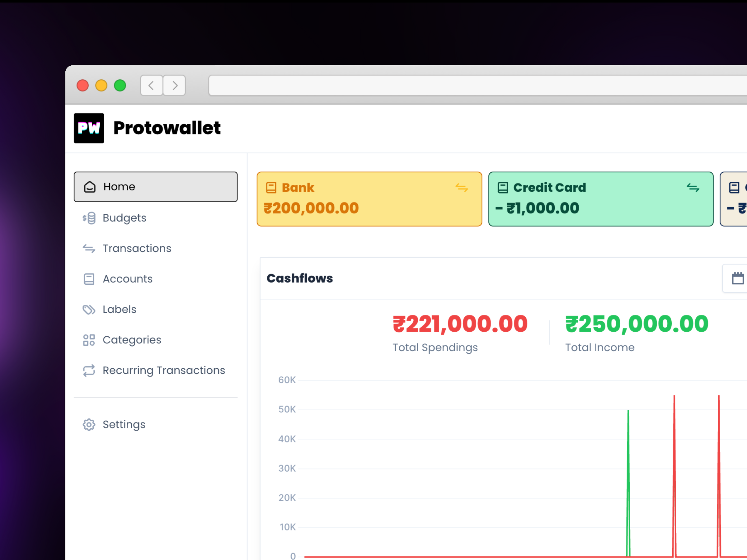Click the Recurring Transactions loop icon
This screenshot has height=560, width=747.
(89, 370)
